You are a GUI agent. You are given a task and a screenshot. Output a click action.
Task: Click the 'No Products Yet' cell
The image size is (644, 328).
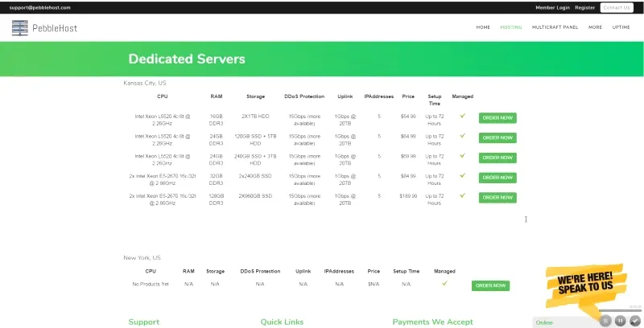coord(151,284)
